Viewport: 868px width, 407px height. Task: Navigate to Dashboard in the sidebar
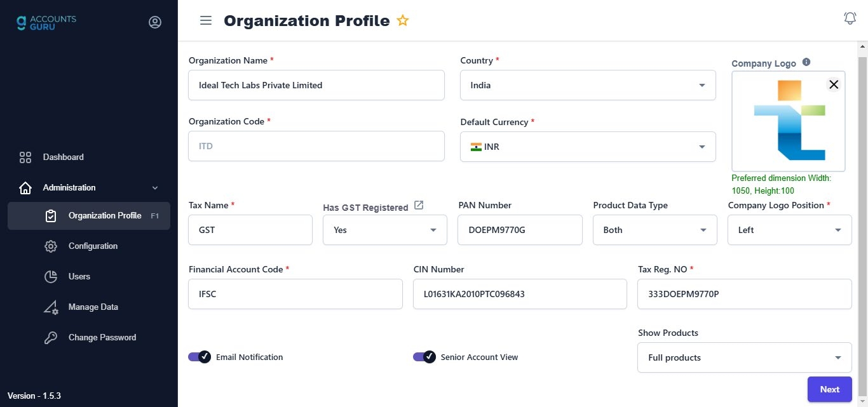(x=63, y=157)
